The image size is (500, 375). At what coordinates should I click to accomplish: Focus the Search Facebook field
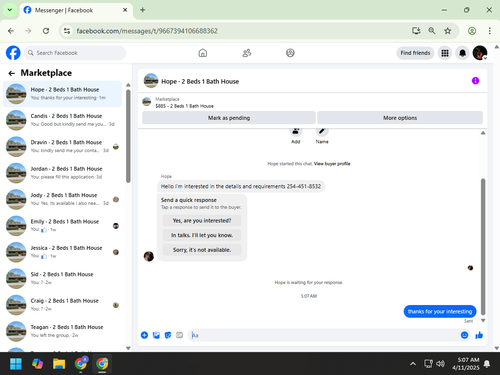point(75,53)
